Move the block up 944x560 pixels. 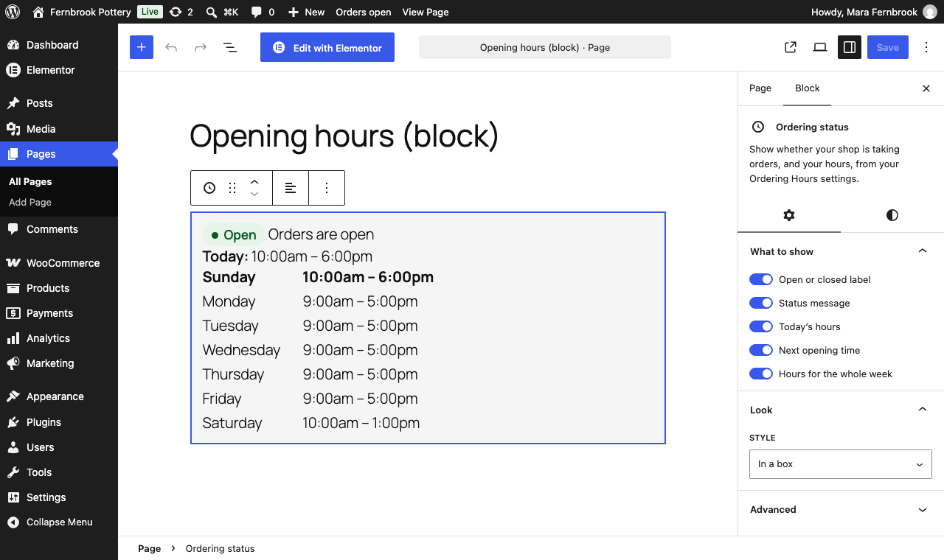click(254, 182)
